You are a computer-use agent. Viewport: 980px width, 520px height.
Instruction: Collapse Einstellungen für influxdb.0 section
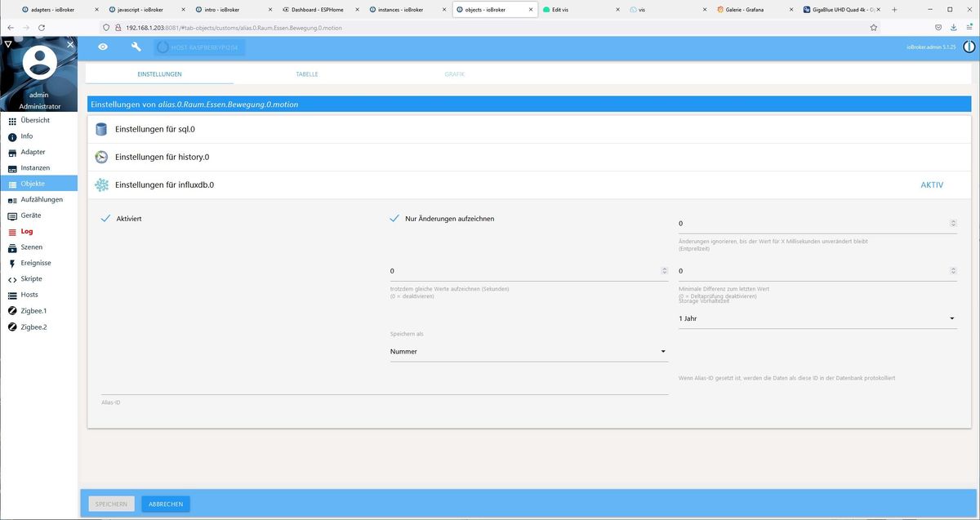tap(529, 185)
